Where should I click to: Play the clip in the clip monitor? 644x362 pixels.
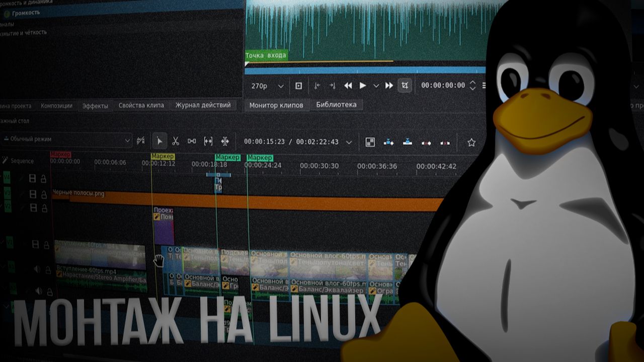tap(362, 86)
